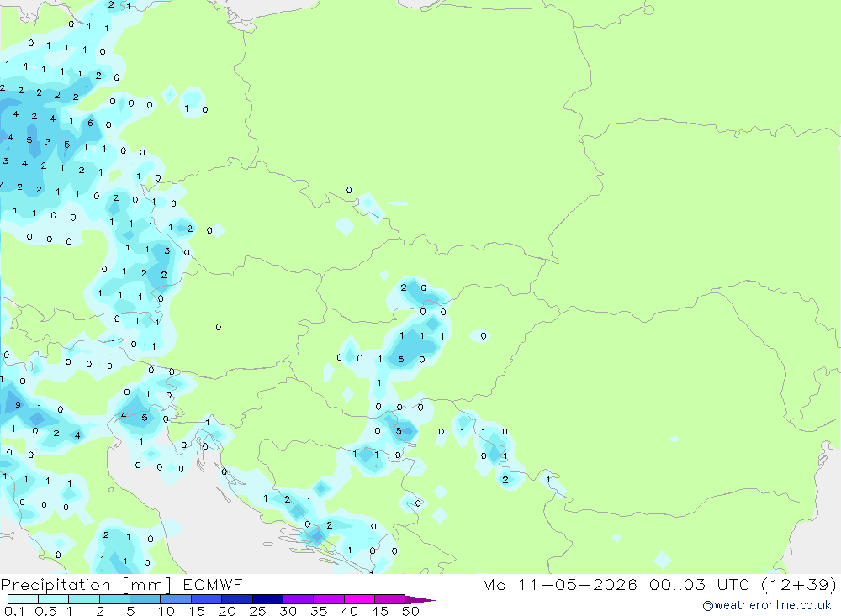Click the 'Precipitation [mm]' title text
Image resolution: width=841 pixels, height=616 pixels.
(x=87, y=585)
